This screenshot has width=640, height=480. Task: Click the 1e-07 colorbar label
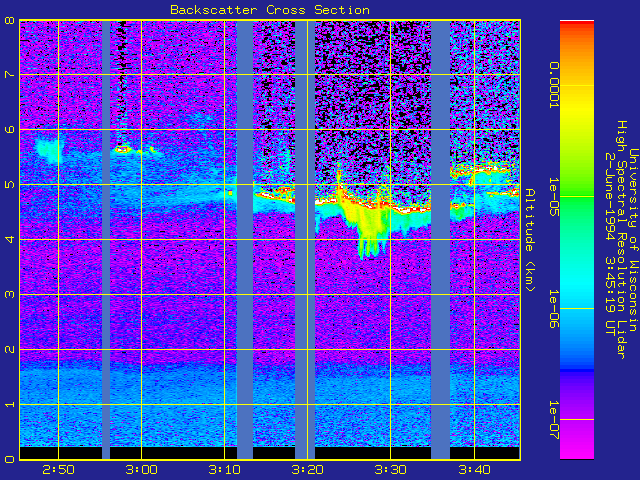[x=553, y=420]
